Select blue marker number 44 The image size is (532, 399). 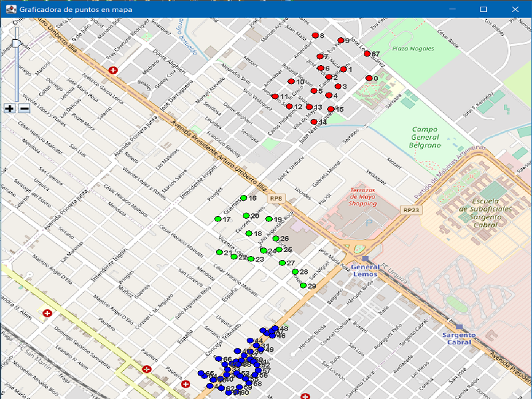(x=251, y=341)
